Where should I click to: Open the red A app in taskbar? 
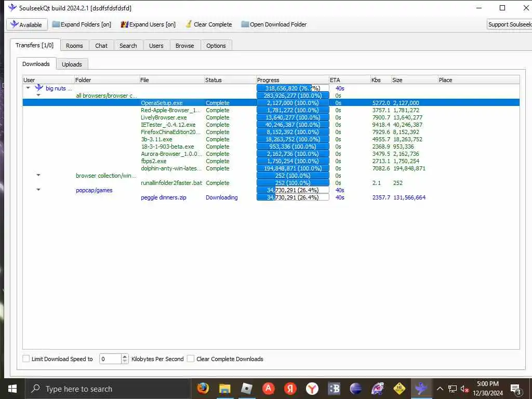coord(269,389)
